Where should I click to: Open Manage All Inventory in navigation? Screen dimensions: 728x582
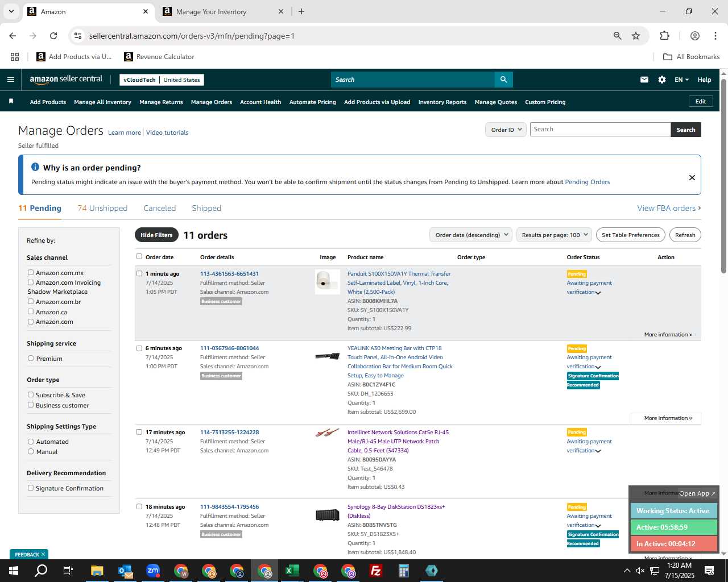pyautogui.click(x=102, y=102)
